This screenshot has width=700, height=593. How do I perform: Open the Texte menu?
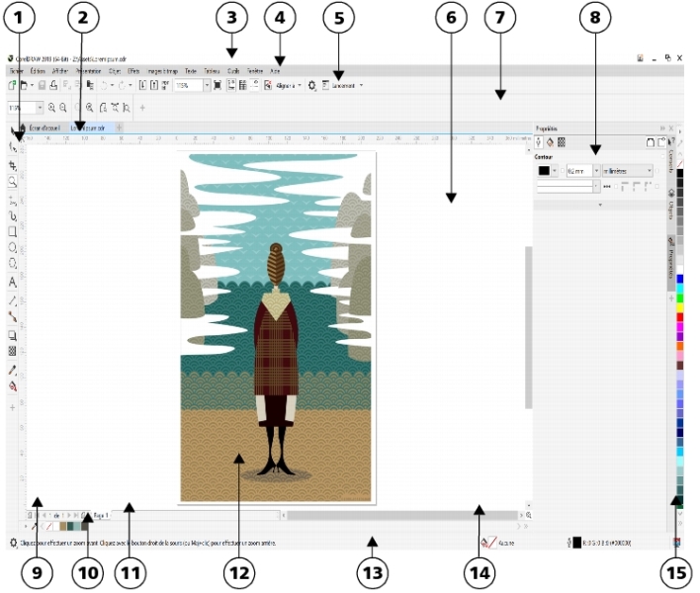pyautogui.click(x=190, y=71)
